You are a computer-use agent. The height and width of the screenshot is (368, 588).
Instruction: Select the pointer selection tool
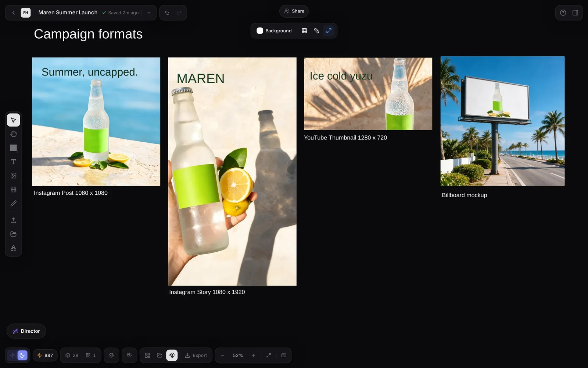[x=14, y=120]
